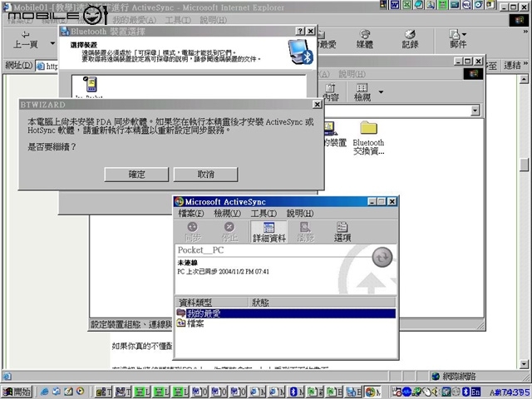Expand the address dropdown in the Explorer window
Viewport: 532px width, 399px height.
click(475, 111)
